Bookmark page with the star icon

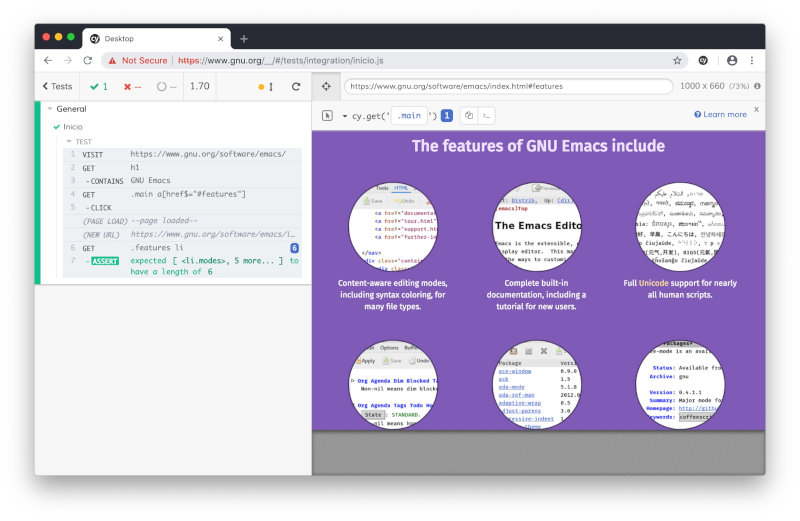[677, 61]
